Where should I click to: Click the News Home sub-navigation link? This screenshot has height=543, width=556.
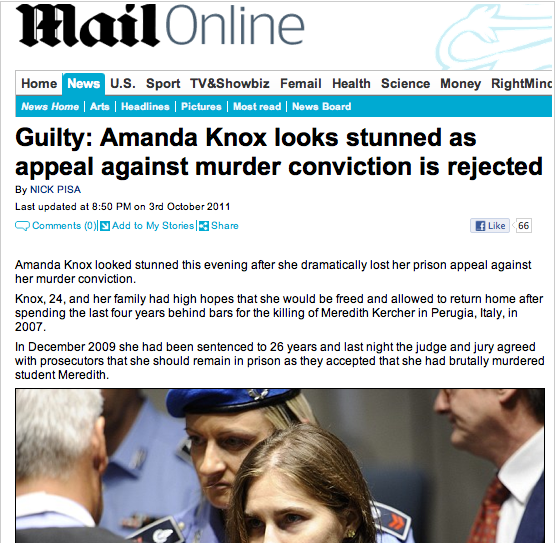coord(50,107)
